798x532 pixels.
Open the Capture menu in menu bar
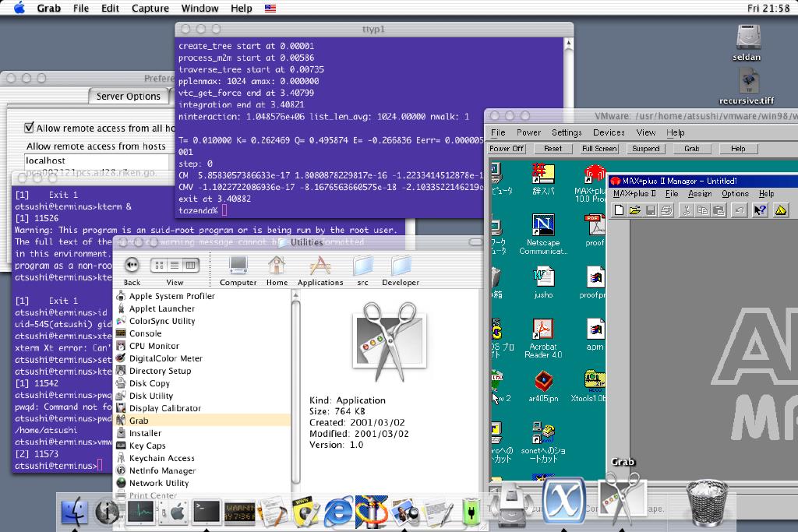(150, 8)
